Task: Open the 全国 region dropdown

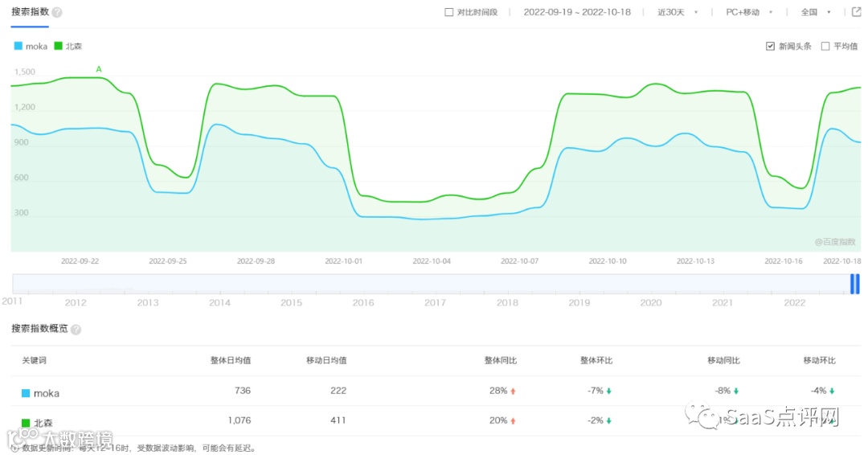Action: tap(816, 12)
